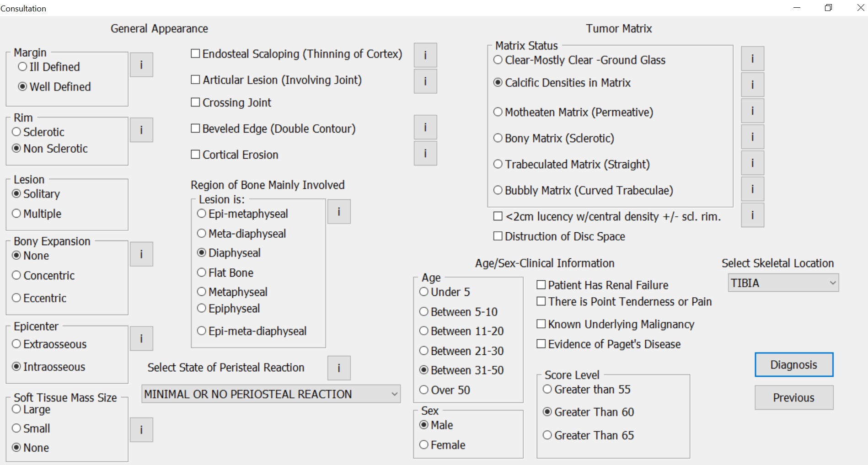Image resolution: width=868 pixels, height=465 pixels.
Task: Tick Beveled Edge (Double Contour)
Action: pos(273,128)
